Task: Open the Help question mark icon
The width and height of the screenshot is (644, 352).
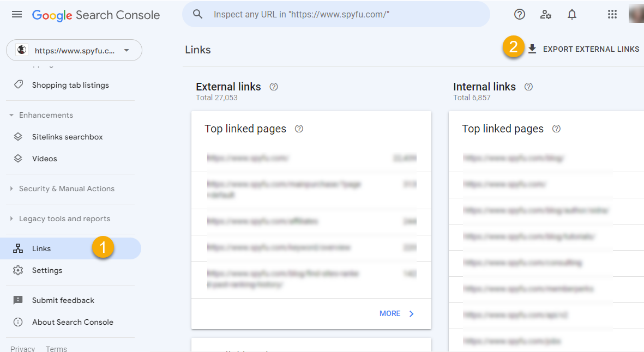Action: pos(520,15)
